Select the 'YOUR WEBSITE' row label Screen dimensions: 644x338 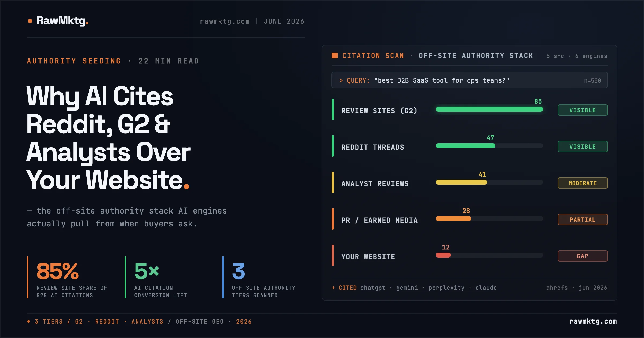click(368, 256)
